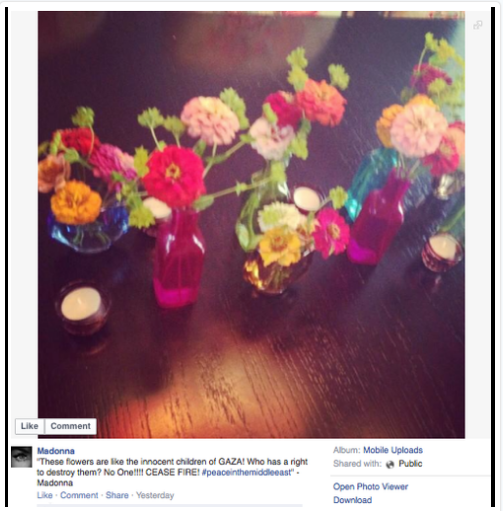Click Madonna's profile picture thumbnail
Screen dimensions: 503x511
coord(22,457)
